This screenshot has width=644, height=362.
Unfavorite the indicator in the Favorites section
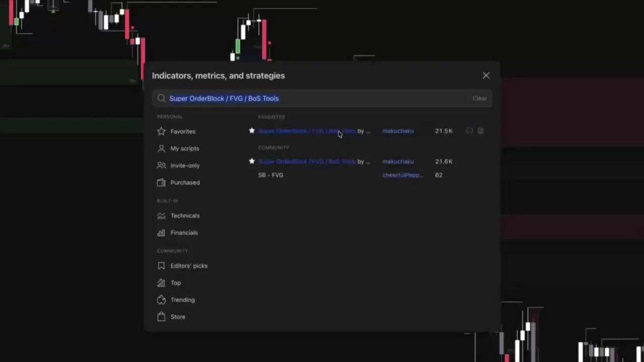pyautogui.click(x=252, y=131)
